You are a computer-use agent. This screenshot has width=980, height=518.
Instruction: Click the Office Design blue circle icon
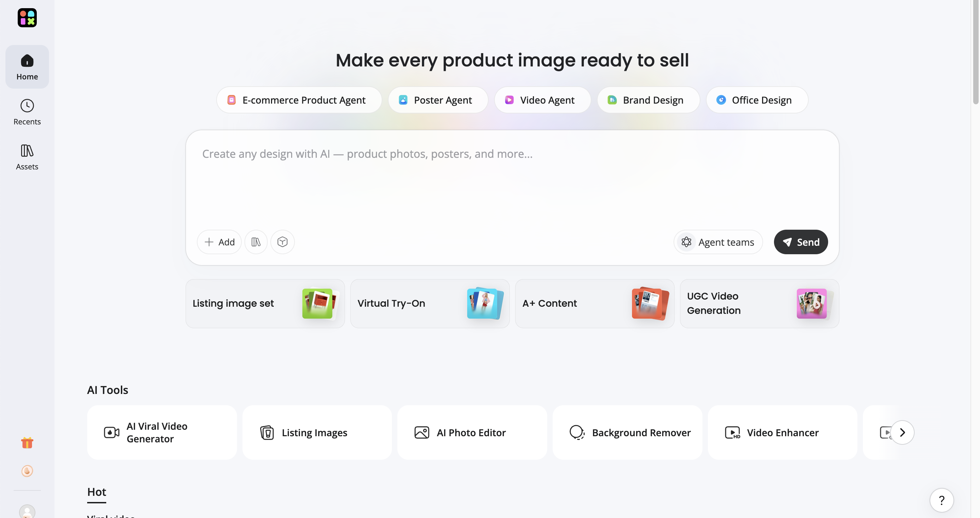[x=721, y=100]
